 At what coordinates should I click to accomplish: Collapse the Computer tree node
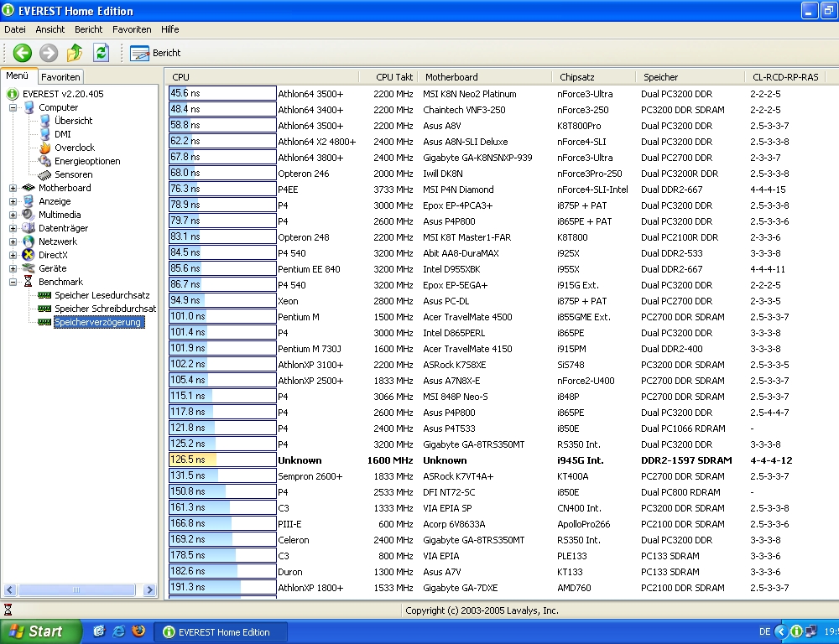coord(13,107)
